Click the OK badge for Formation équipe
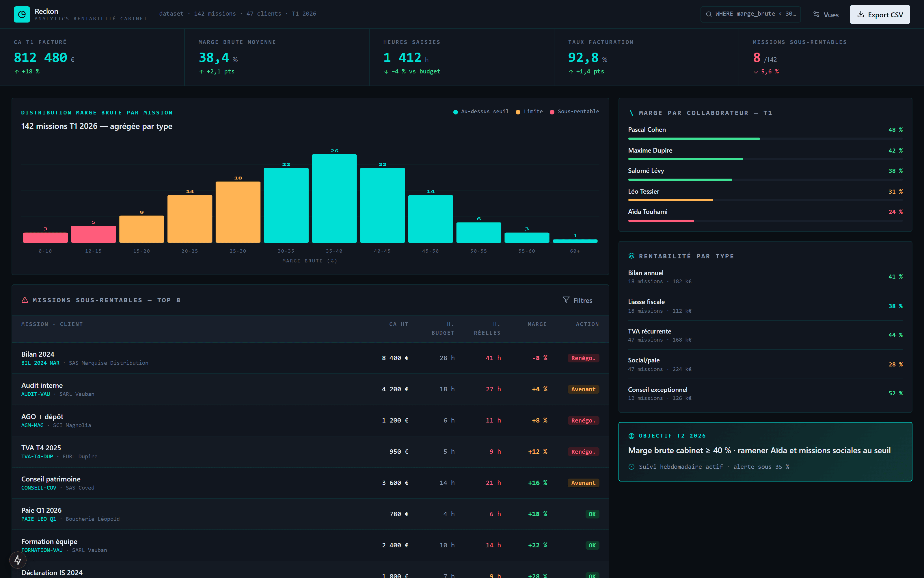 592,546
